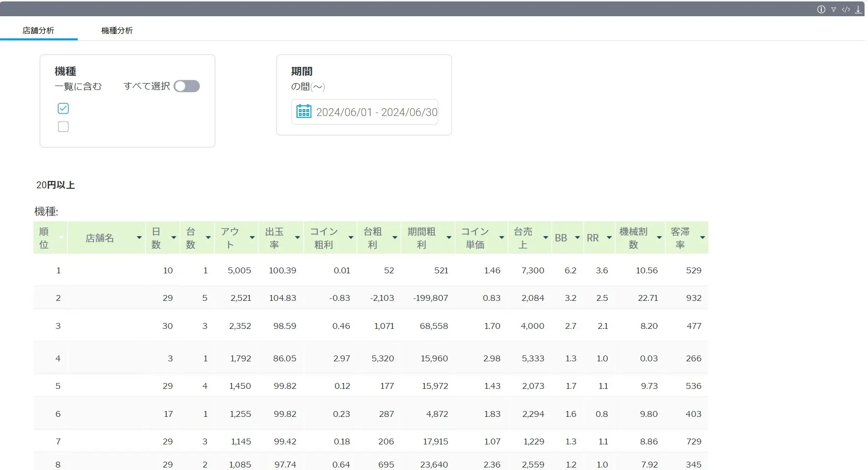
Task: Toggle the すべて選択 switch
Action: click(x=187, y=87)
